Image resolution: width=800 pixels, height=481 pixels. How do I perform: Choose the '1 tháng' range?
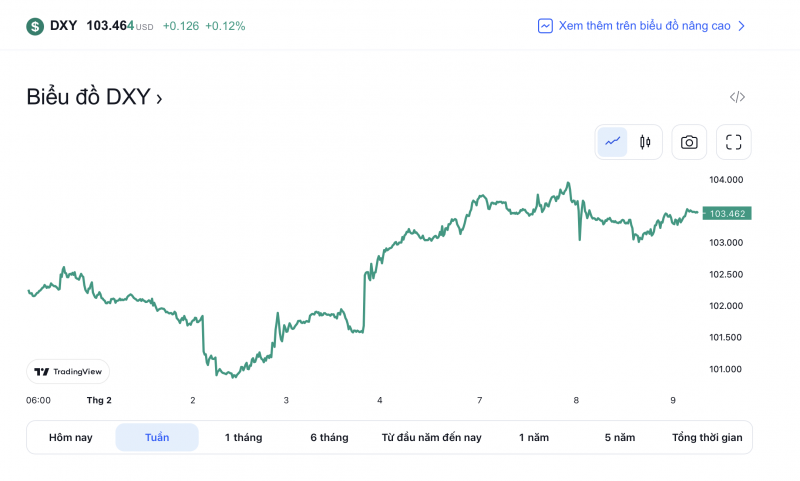click(x=243, y=437)
